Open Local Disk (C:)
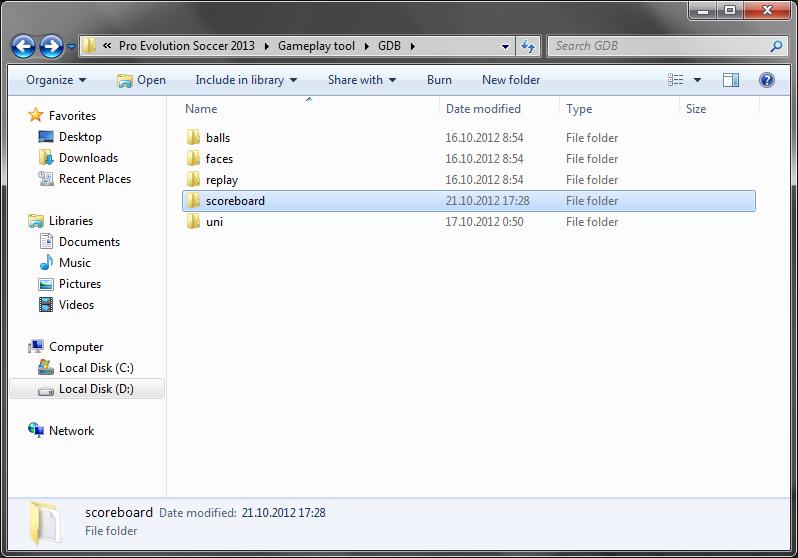Image resolution: width=798 pixels, height=558 pixels. pyautogui.click(x=96, y=368)
